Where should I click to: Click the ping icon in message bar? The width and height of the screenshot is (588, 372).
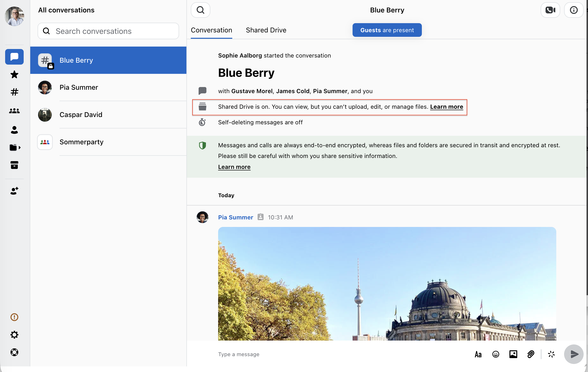coord(551,354)
